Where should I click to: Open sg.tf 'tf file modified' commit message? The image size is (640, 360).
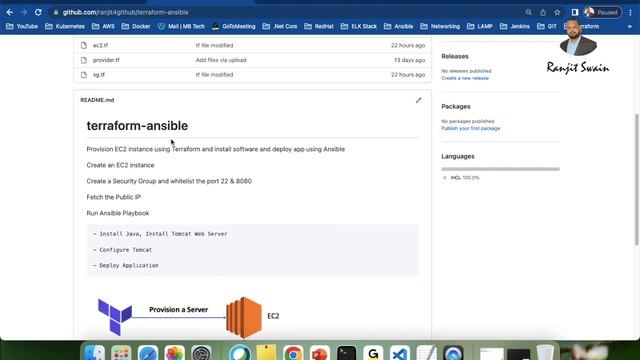(x=214, y=75)
